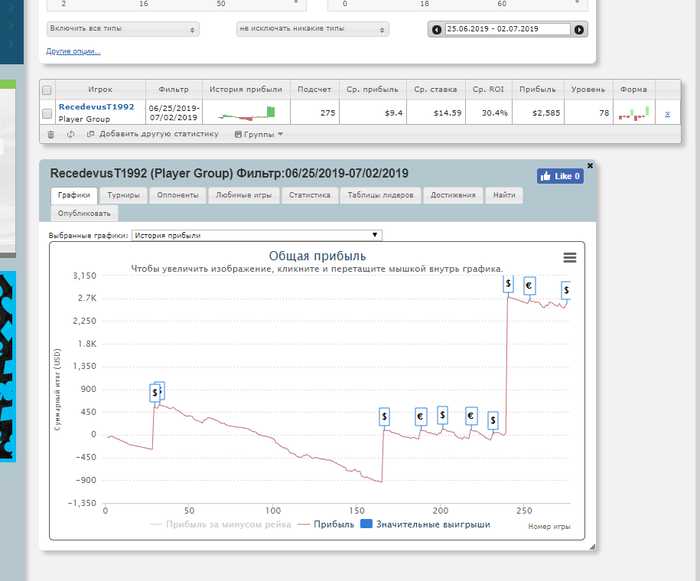This screenshot has height=581, width=700.
Task: Click the chart title 'Общая прибыль'
Action: (x=317, y=256)
